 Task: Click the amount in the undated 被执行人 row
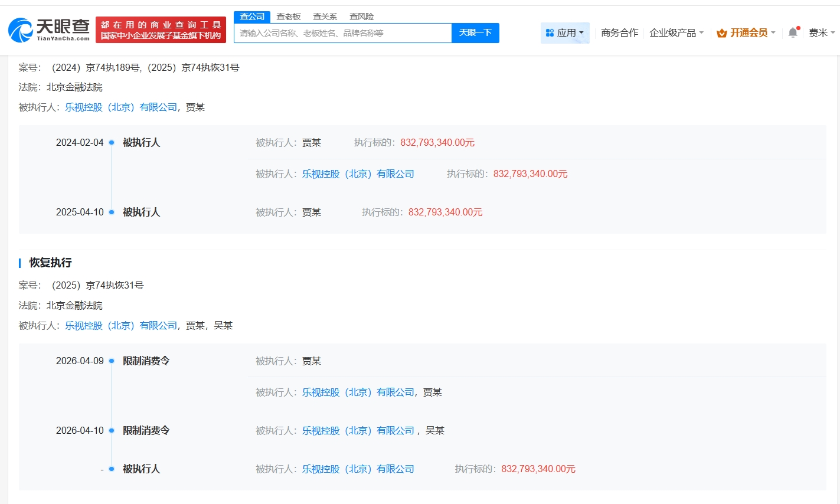pos(538,469)
